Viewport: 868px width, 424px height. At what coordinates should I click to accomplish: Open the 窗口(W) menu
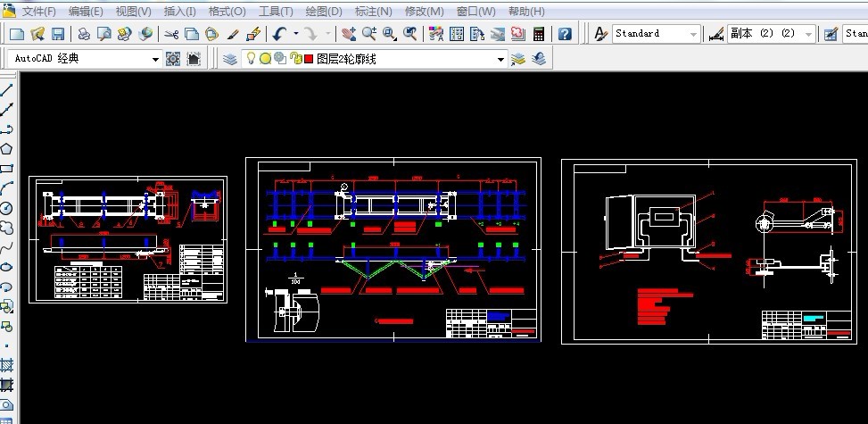(x=476, y=11)
